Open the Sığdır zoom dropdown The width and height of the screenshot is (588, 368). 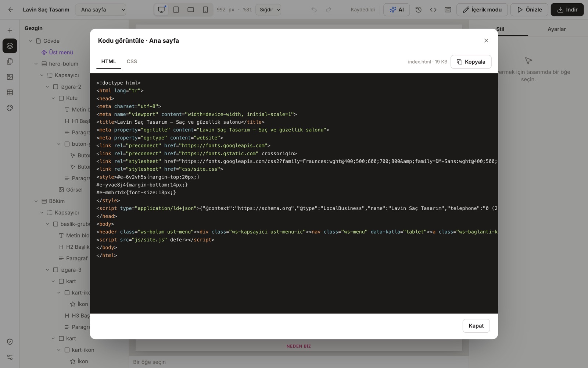(268, 10)
